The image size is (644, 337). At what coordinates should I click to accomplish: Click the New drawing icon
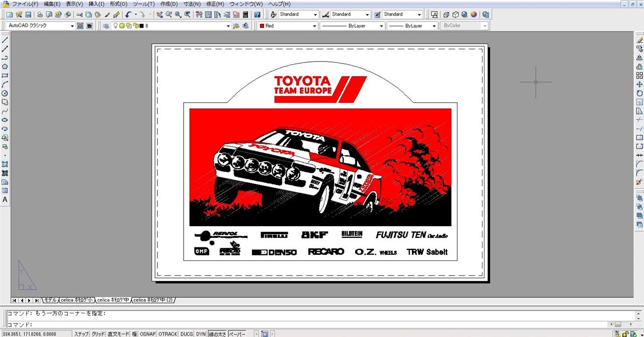click(x=9, y=15)
